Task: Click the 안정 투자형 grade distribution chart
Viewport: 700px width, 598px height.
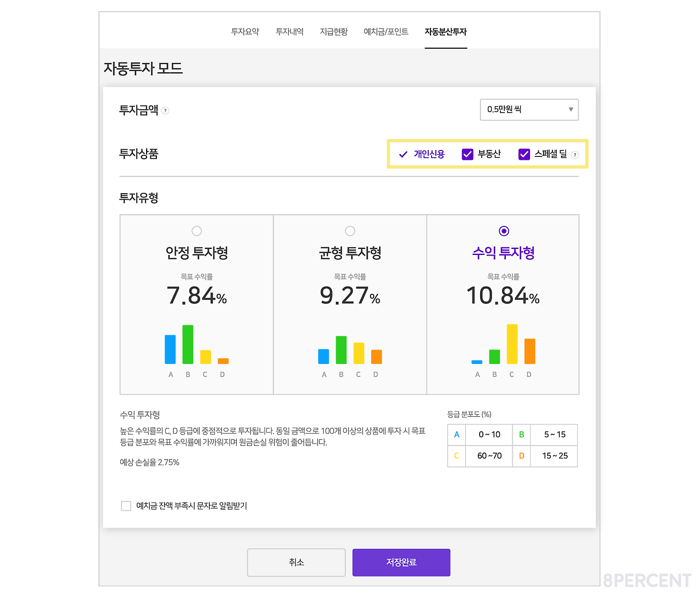Action: pos(197,351)
